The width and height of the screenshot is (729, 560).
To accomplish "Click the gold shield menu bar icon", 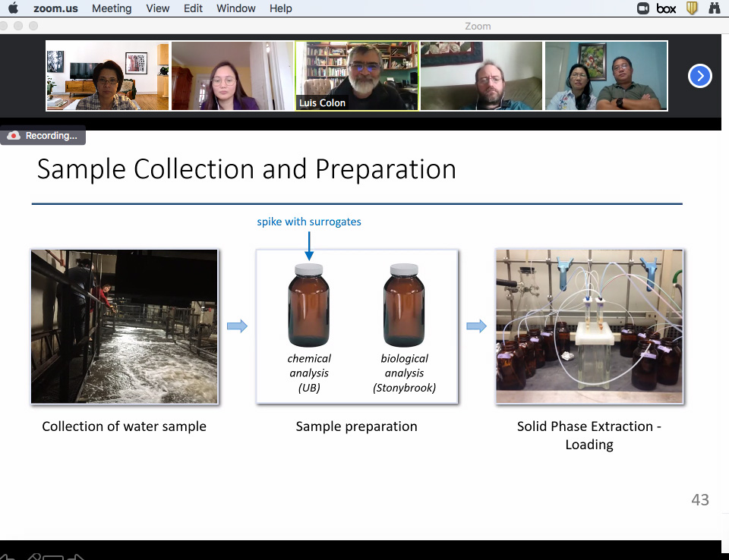I will click(x=691, y=8).
